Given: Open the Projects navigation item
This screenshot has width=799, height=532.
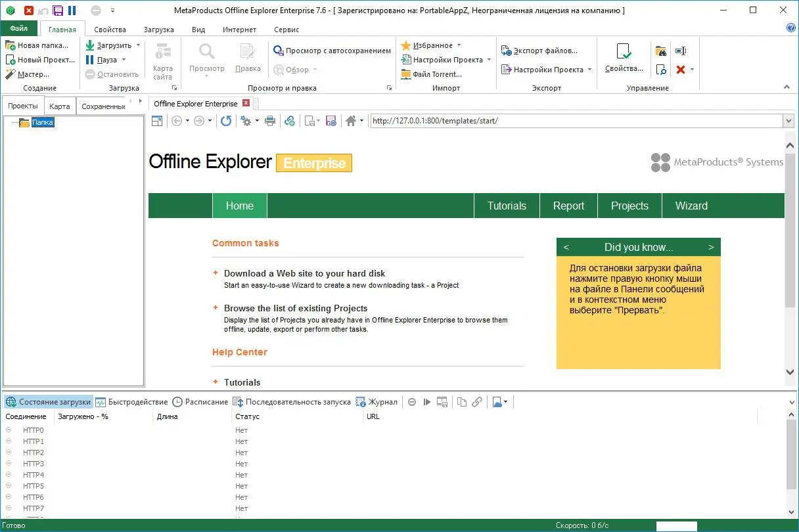Looking at the screenshot, I should tap(629, 206).
